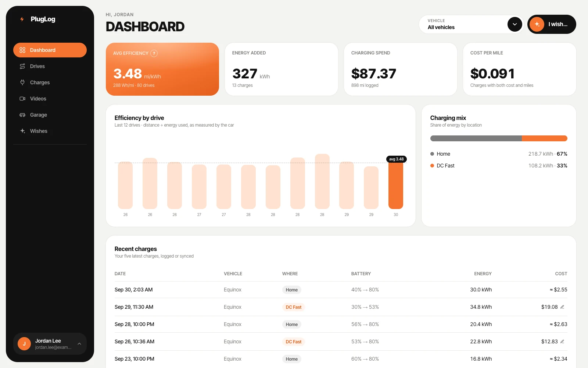Click the '40% → 80%' battery cell

coord(365,290)
